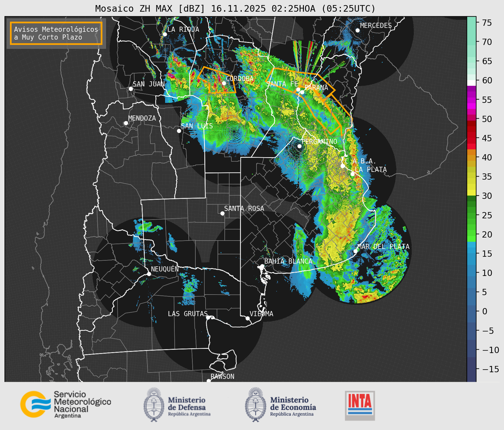
Task: Click the NEUQUÉN city label
Action: (x=165, y=269)
